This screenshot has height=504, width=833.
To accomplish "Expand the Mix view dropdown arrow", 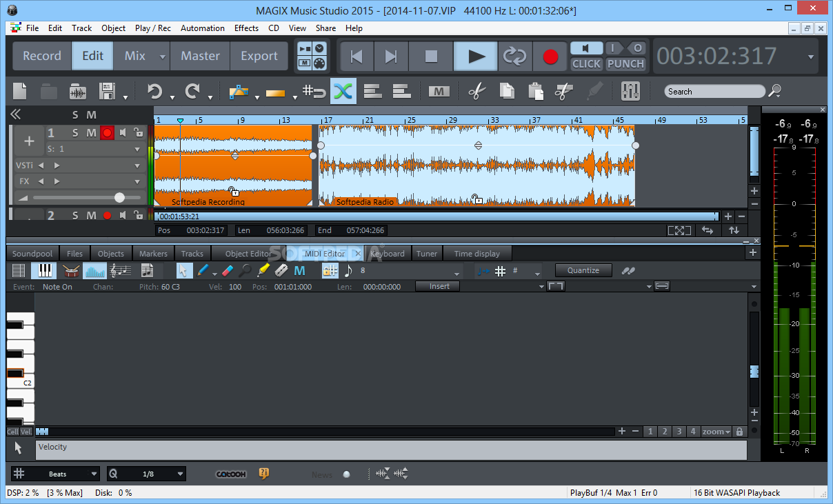I will click(163, 57).
